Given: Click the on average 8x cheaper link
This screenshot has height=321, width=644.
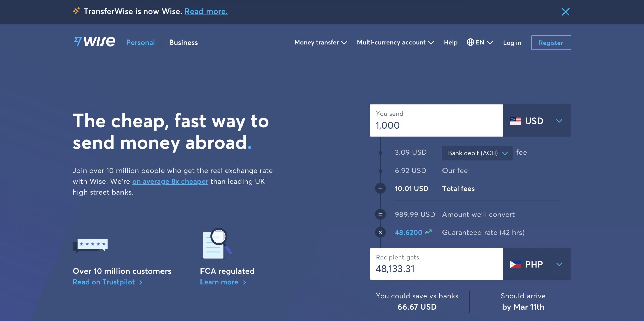Looking at the screenshot, I should 170,181.
